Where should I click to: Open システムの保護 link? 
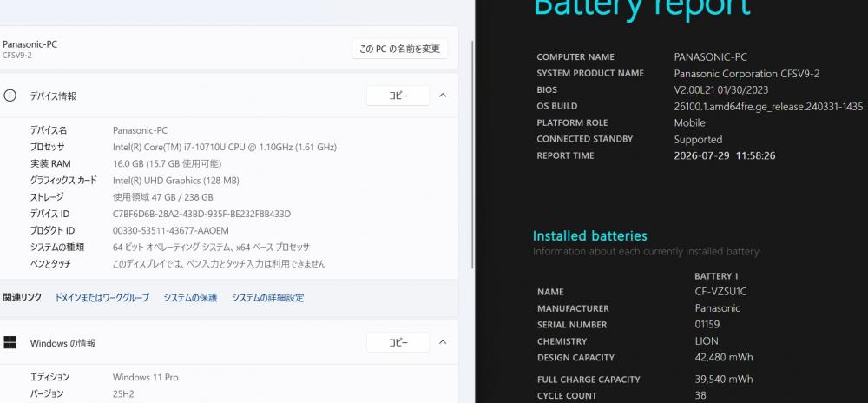190,298
